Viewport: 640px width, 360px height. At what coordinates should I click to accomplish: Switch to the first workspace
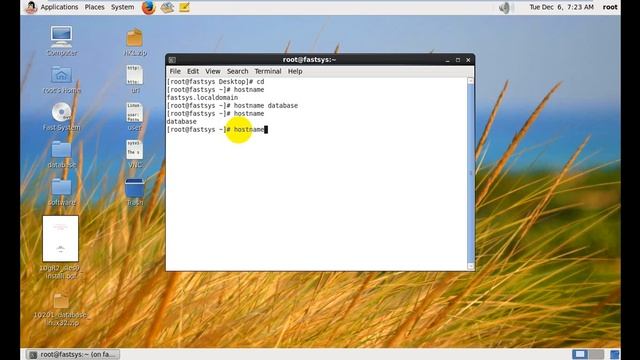coord(580,354)
